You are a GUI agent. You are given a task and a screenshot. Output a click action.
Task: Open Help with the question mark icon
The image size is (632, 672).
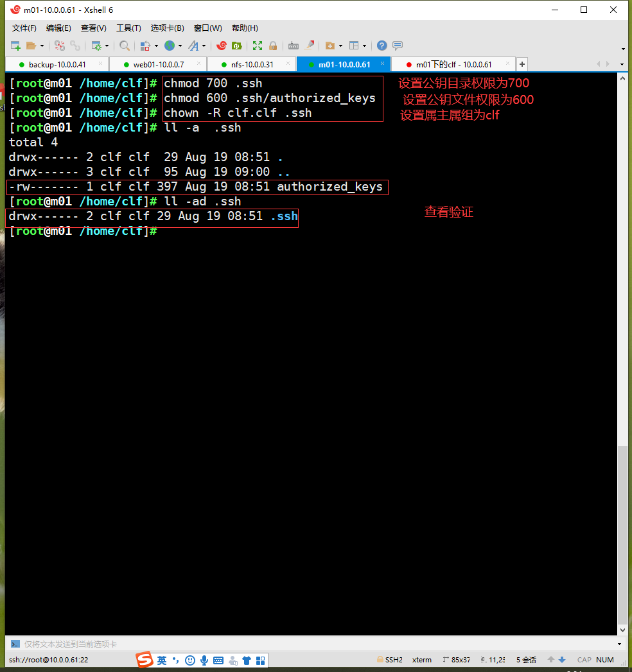click(382, 46)
